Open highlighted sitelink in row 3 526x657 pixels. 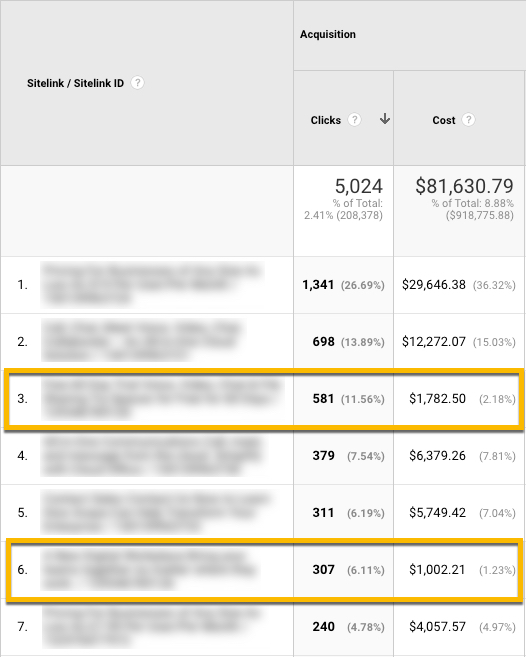162,398
